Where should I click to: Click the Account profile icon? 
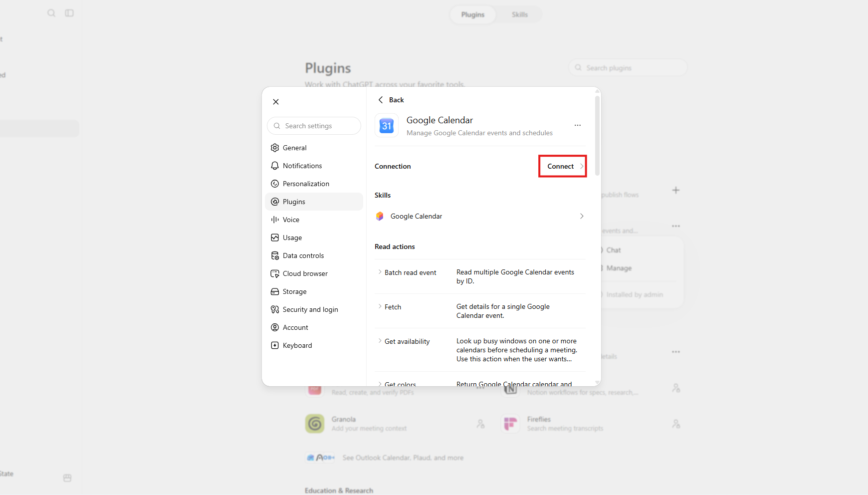[275, 327]
